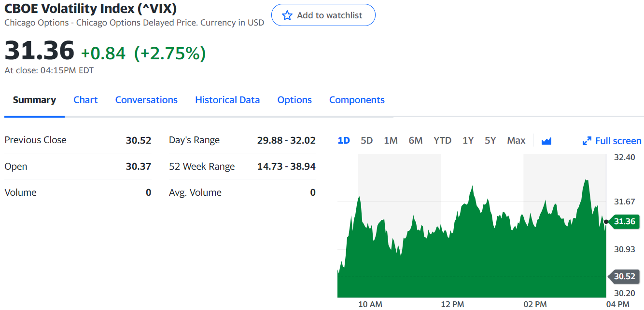Image resolution: width=644 pixels, height=310 pixels.
Task: Click the 30.20 y-axis label
Action: (625, 293)
